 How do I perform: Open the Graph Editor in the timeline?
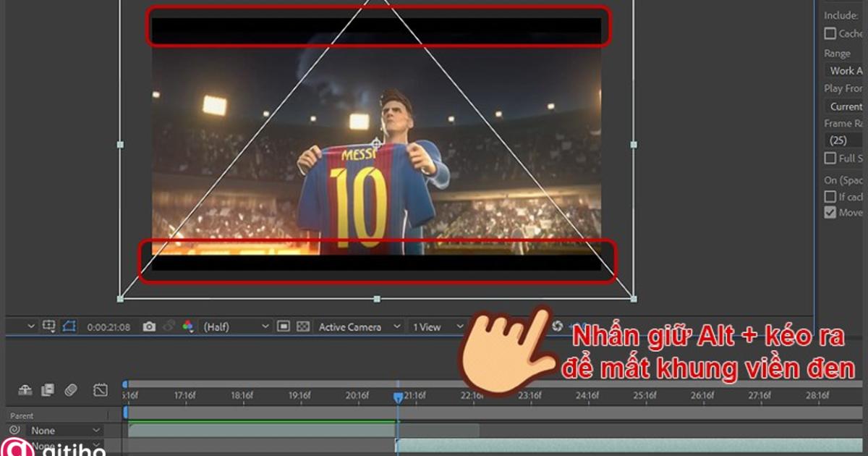(x=101, y=389)
